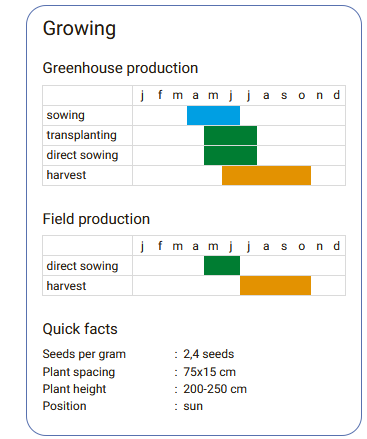Click the field direct sowing row label
The width and height of the screenshot is (367, 439).
[x=82, y=266]
